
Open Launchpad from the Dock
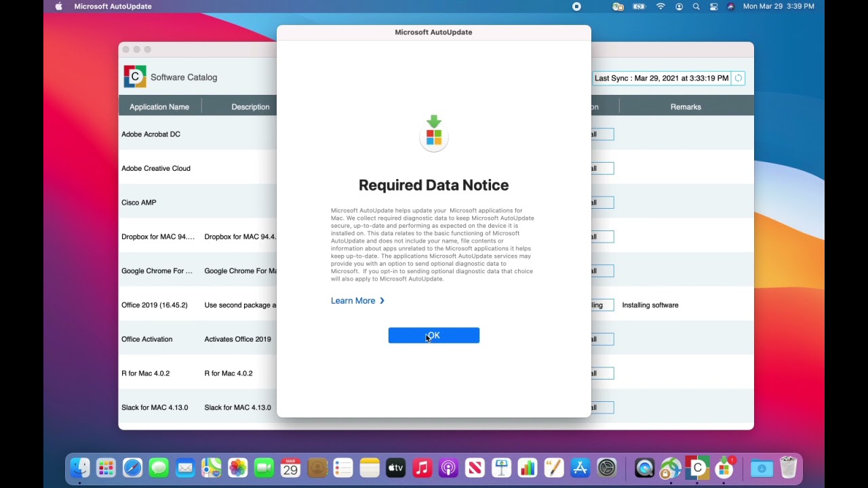coord(106,468)
